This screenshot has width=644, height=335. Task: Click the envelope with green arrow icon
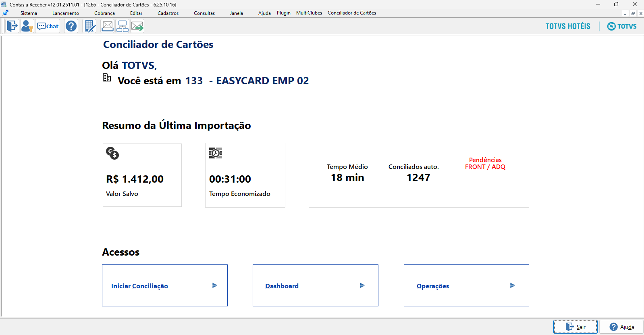click(137, 26)
